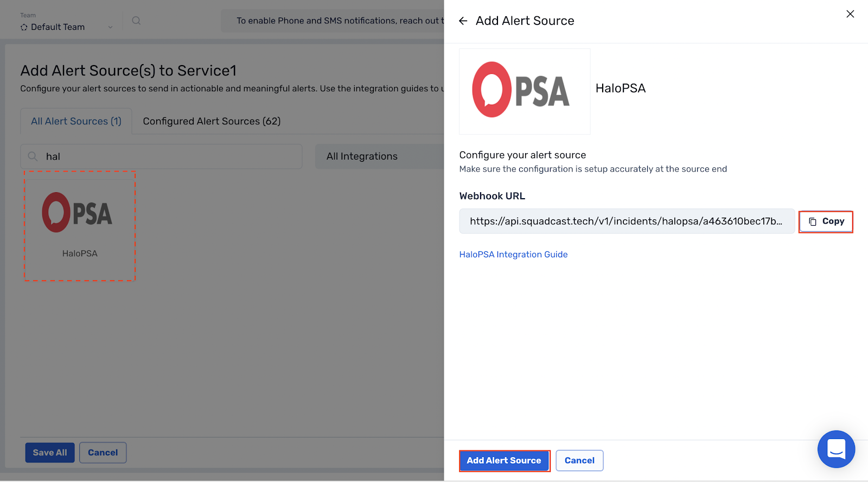Click the Add Alert Source button
868x482 pixels.
click(504, 460)
